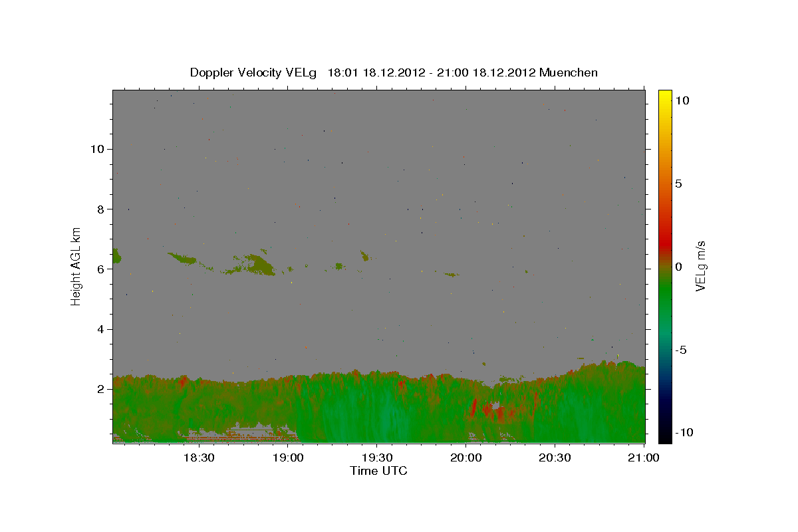The image size is (798, 532).
Task: Click the height axis label 10
Action: (97, 149)
